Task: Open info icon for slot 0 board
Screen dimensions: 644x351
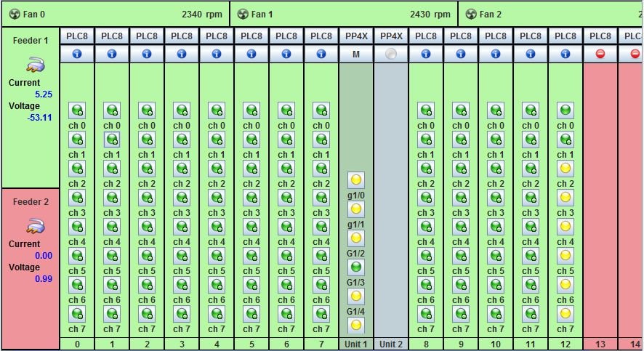Action: click(77, 54)
